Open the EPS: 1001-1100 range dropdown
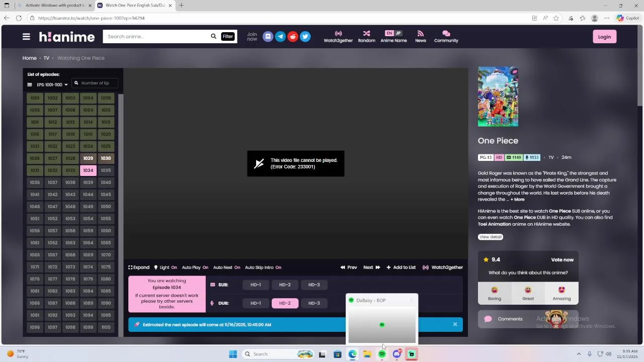This screenshot has height=362, width=644. coord(52,84)
